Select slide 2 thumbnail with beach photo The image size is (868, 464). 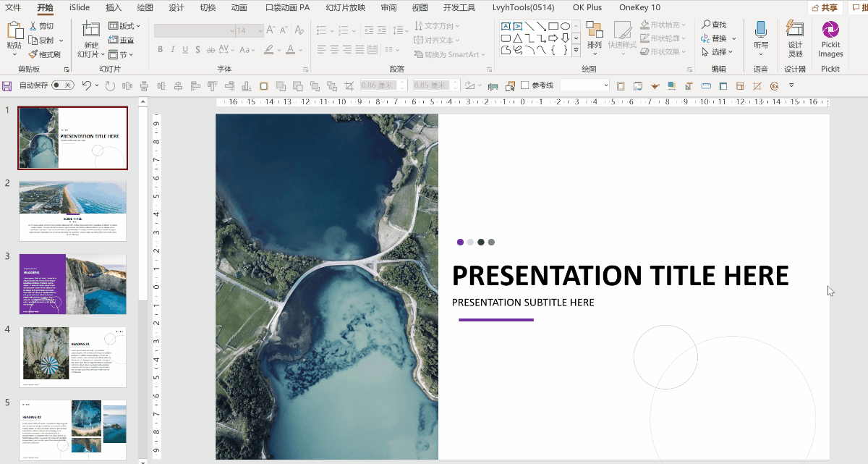tap(72, 211)
